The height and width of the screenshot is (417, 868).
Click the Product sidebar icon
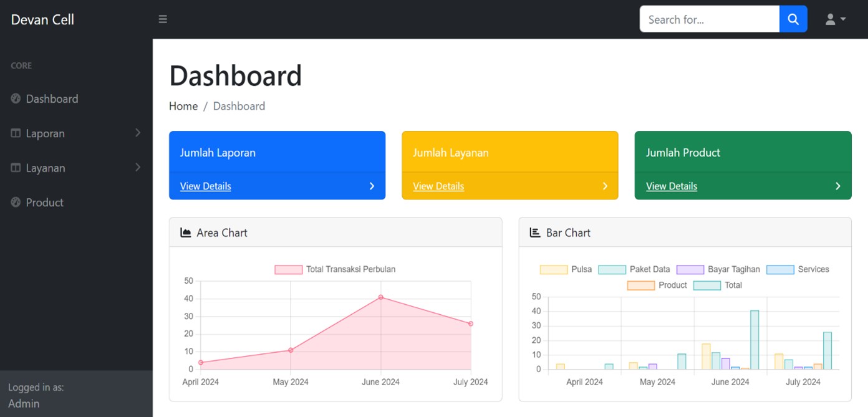point(16,202)
